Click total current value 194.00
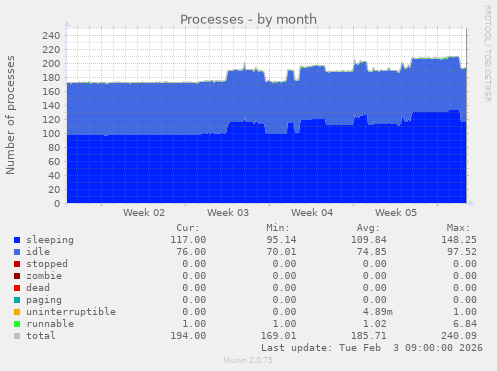The width and height of the screenshot is (497, 371). (x=188, y=336)
